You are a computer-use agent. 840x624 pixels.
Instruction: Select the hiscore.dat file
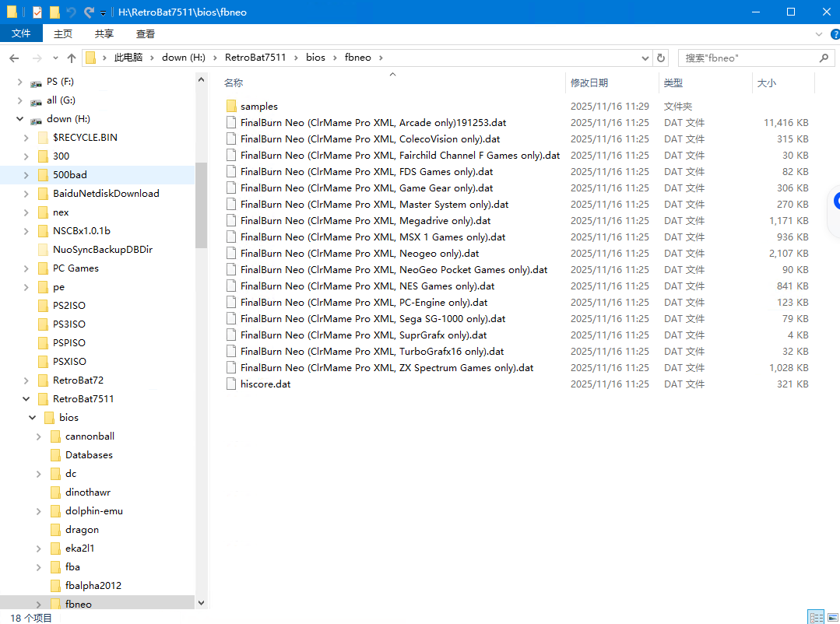[x=265, y=384]
